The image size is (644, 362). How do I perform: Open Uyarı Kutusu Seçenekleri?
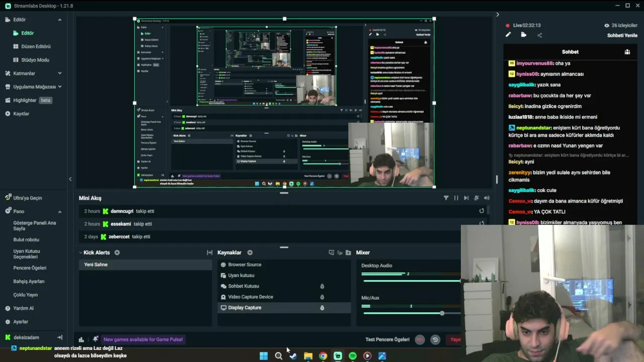pyautogui.click(x=26, y=254)
